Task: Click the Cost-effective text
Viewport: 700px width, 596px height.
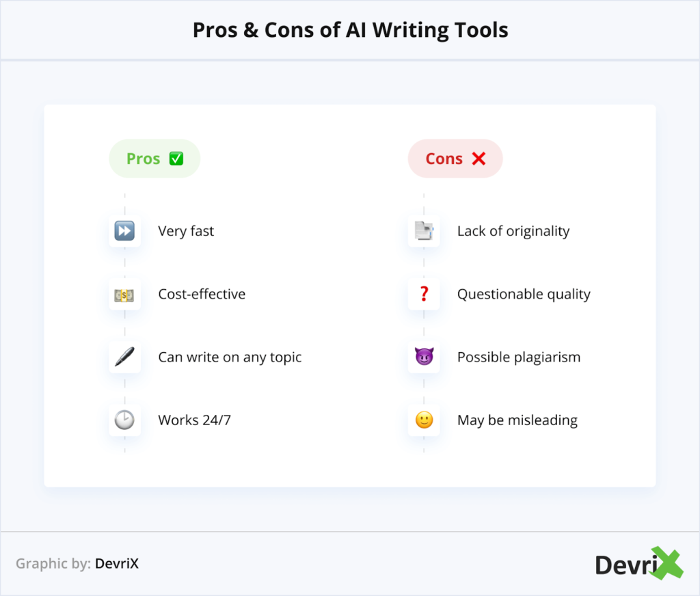Action: pyautogui.click(x=202, y=295)
